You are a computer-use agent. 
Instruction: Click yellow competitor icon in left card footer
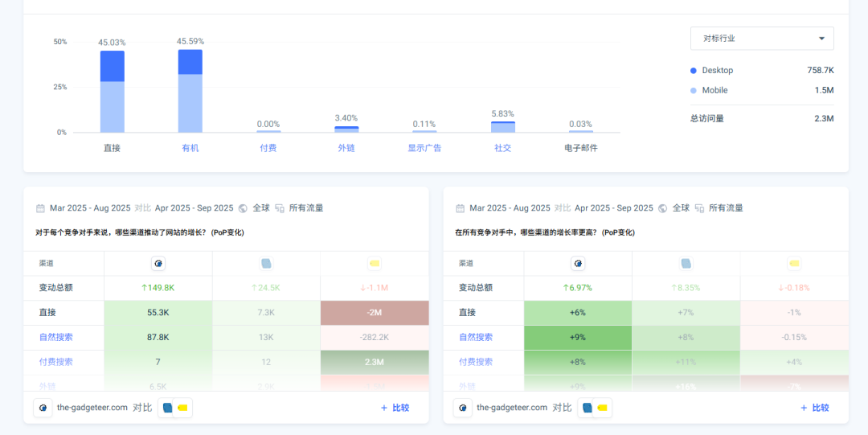182,408
